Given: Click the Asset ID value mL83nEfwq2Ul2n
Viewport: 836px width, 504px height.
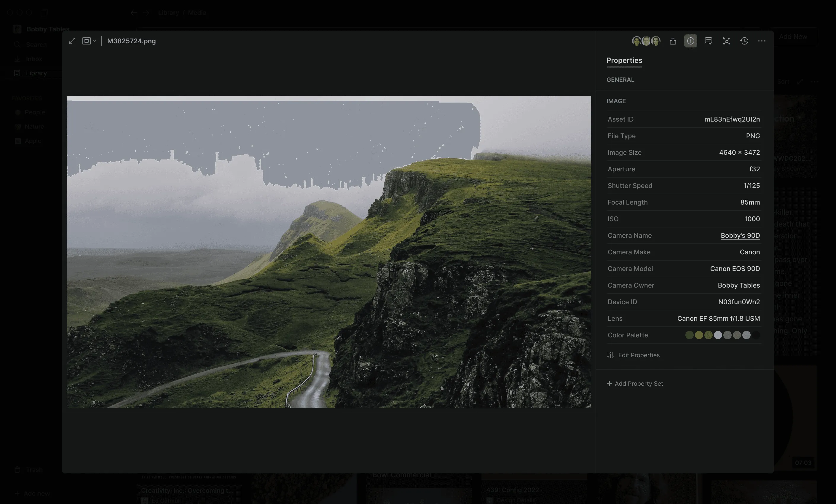Looking at the screenshot, I should tap(732, 119).
